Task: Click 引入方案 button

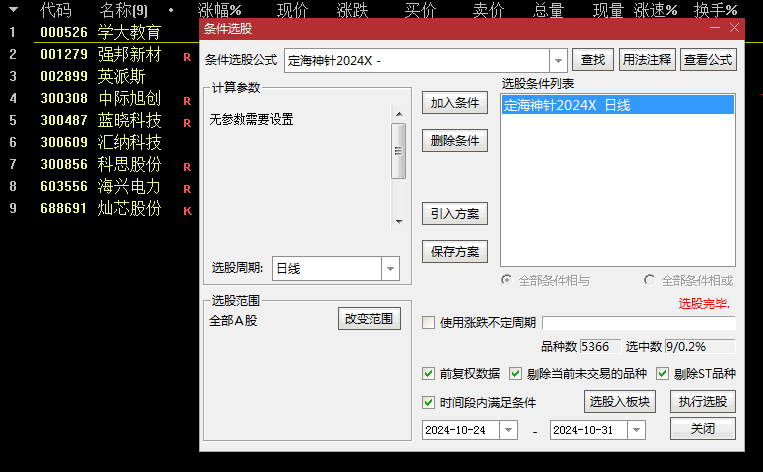Action: tap(454, 214)
